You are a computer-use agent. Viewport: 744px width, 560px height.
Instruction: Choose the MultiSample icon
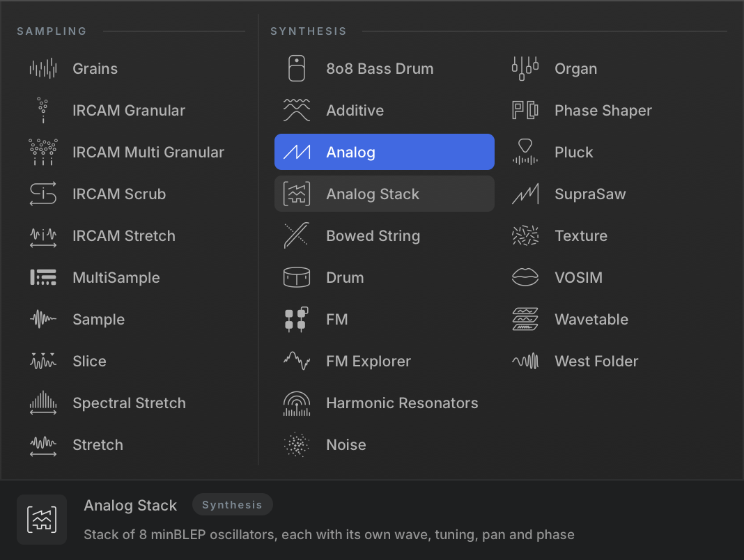coord(43,278)
